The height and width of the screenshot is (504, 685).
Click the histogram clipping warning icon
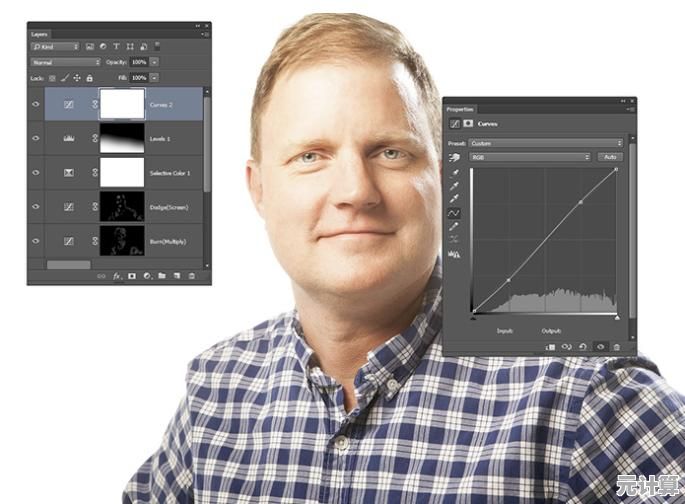click(x=454, y=254)
